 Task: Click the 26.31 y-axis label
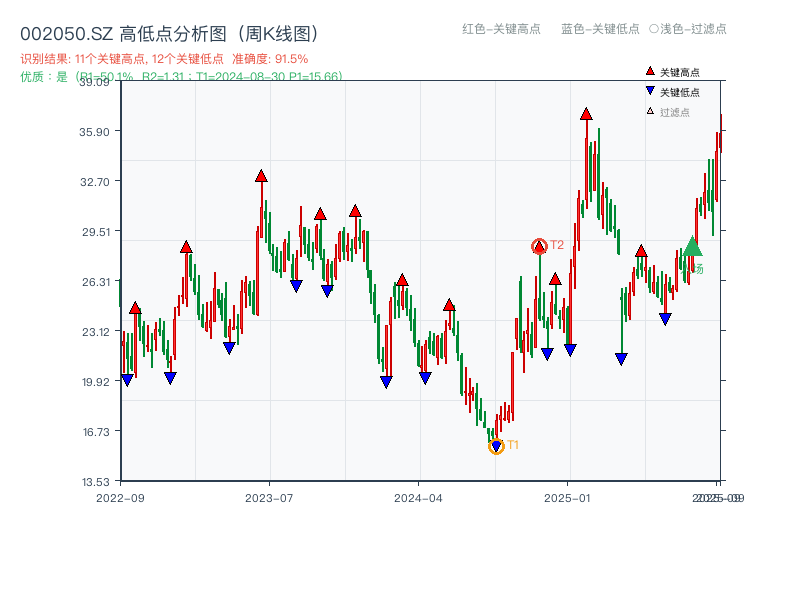[x=96, y=282]
